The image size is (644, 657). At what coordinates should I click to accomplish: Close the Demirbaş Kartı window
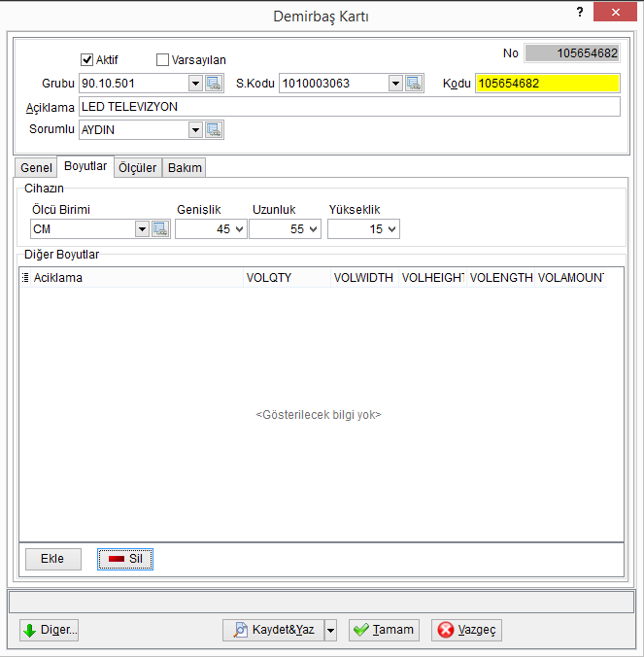[615, 12]
